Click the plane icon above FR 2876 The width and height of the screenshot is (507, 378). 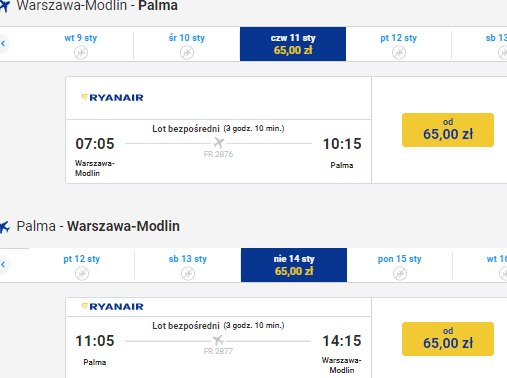pos(219,143)
